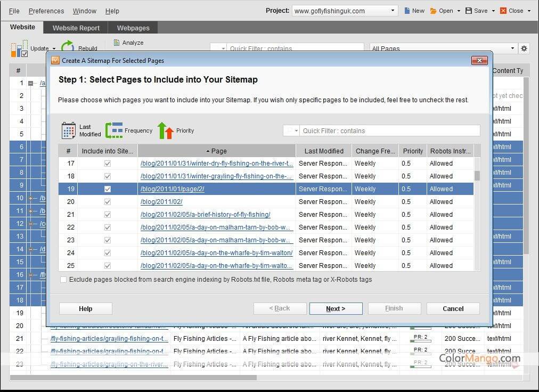Click the Save disk icon
539x392 pixels.
[x=469, y=11]
